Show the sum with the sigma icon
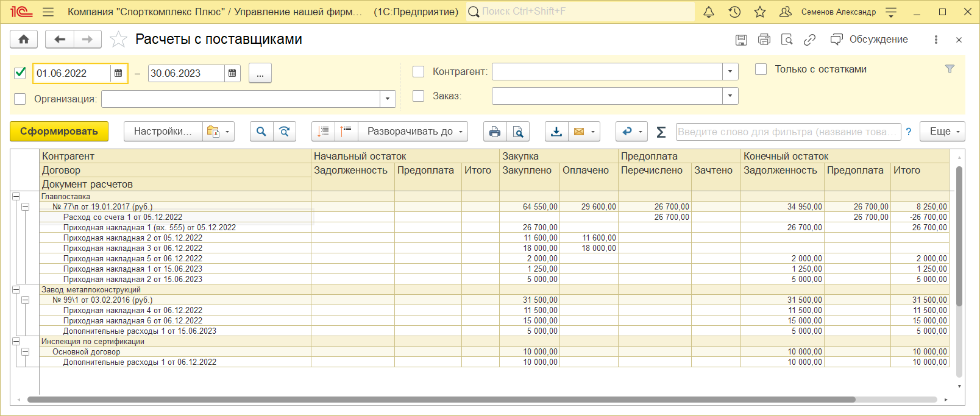980x416 pixels. pyautogui.click(x=661, y=132)
